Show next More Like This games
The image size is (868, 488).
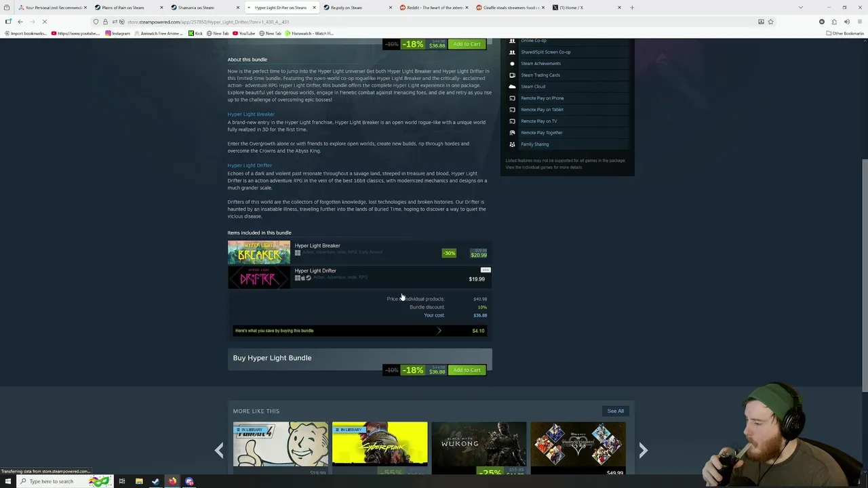643,450
